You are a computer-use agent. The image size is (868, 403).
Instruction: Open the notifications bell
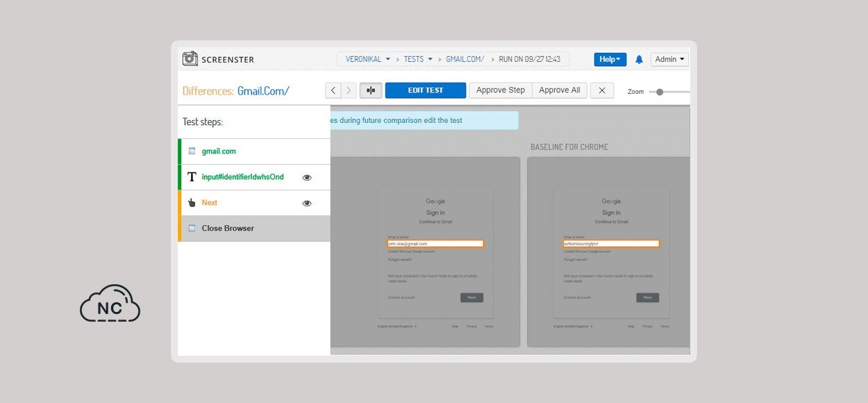pyautogui.click(x=639, y=60)
